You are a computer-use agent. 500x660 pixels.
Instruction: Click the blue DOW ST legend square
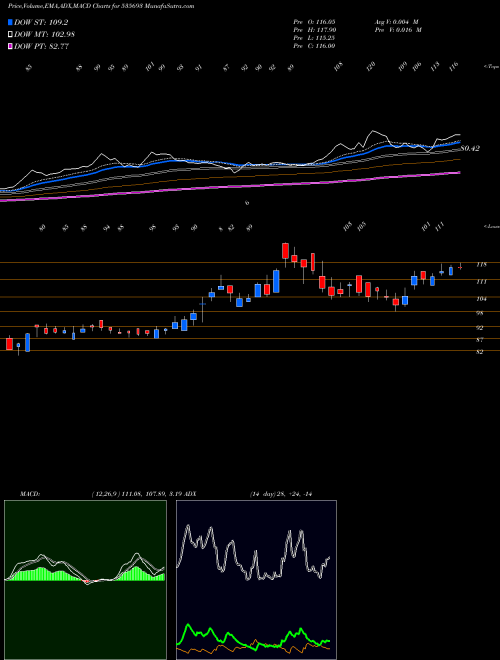point(10,22)
